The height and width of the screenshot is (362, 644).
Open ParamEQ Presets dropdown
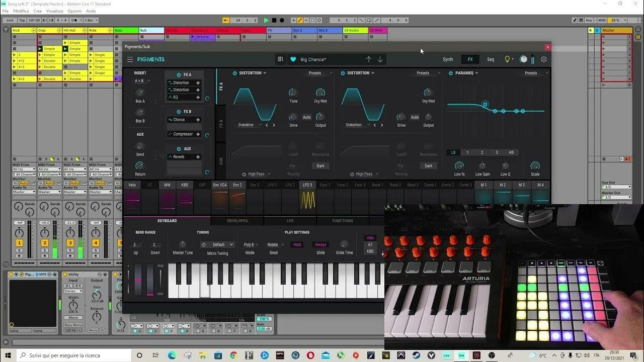(x=536, y=73)
